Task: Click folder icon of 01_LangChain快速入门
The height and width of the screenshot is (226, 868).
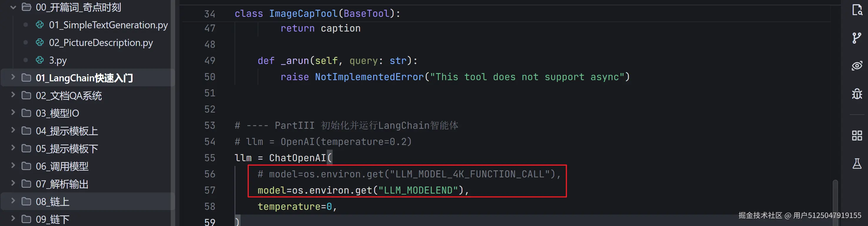Action: 26,77
